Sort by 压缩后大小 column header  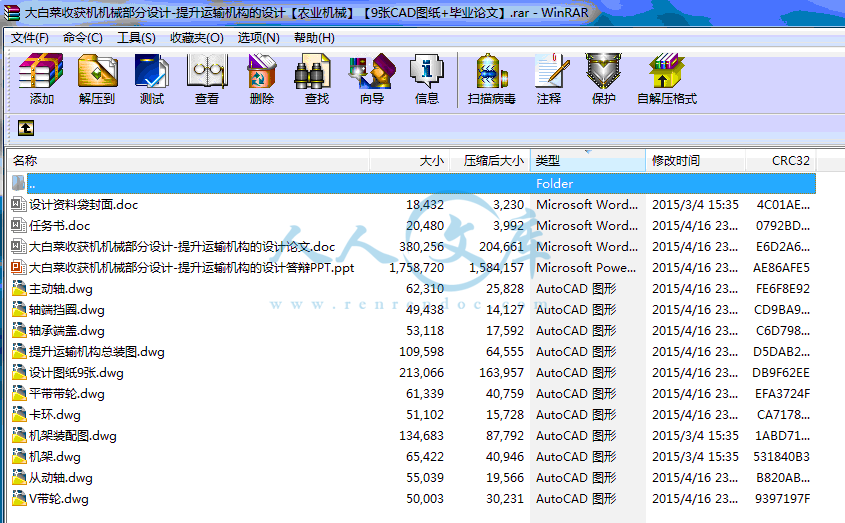[490, 161]
